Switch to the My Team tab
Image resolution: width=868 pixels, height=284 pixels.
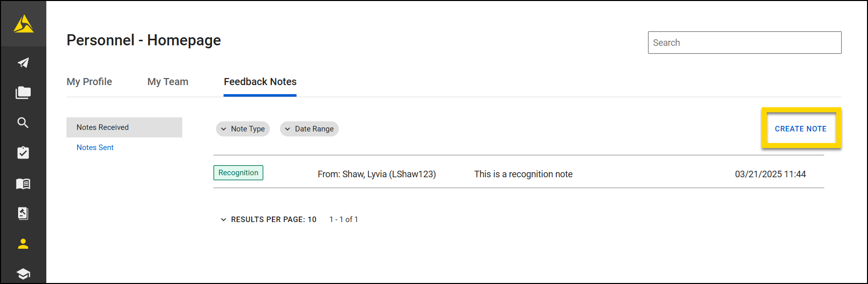[168, 82]
